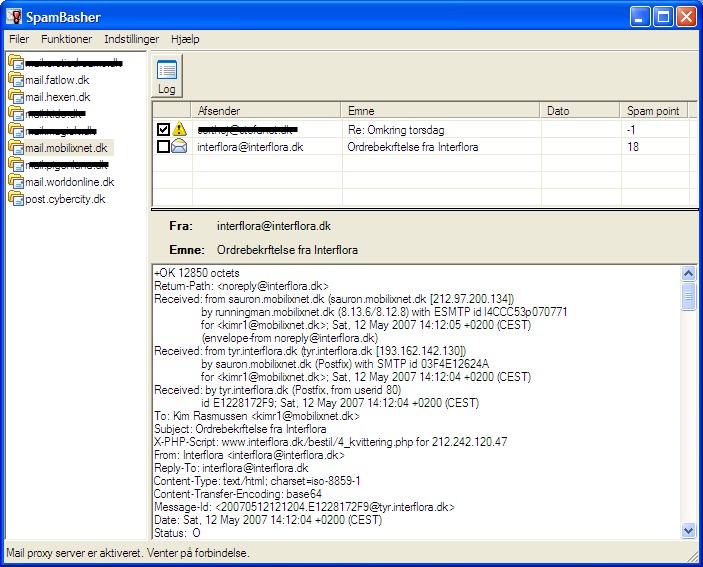Select the mail.hexen.dk account
Viewport: 703px width, 567px height.
pyautogui.click(x=57, y=97)
